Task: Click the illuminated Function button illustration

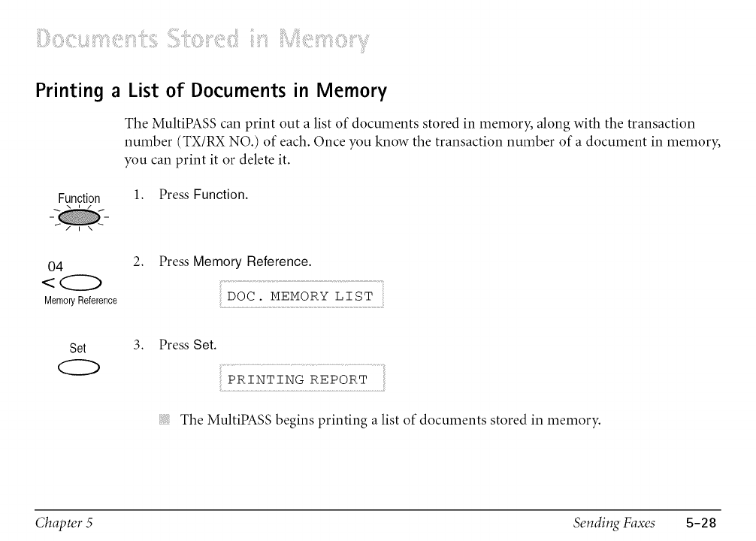Action: pyautogui.click(x=79, y=216)
